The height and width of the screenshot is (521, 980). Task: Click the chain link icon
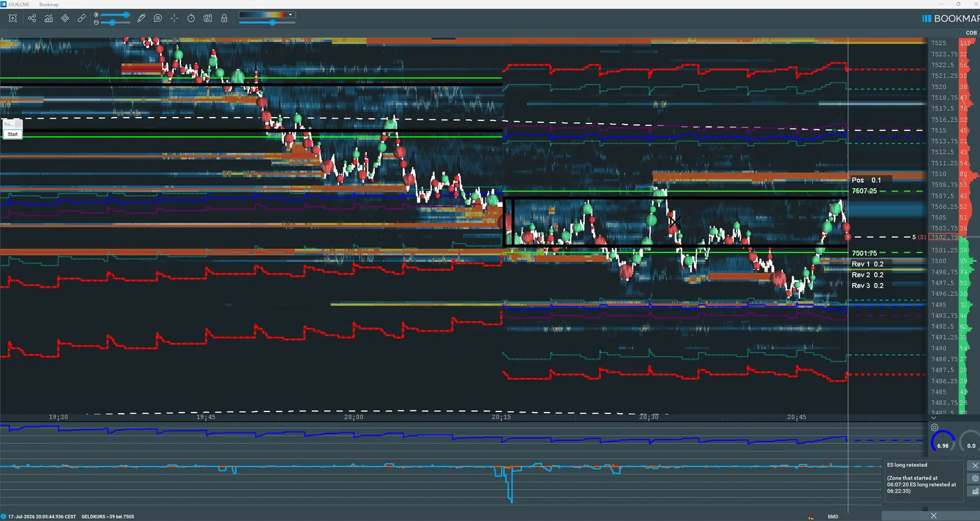click(x=82, y=18)
